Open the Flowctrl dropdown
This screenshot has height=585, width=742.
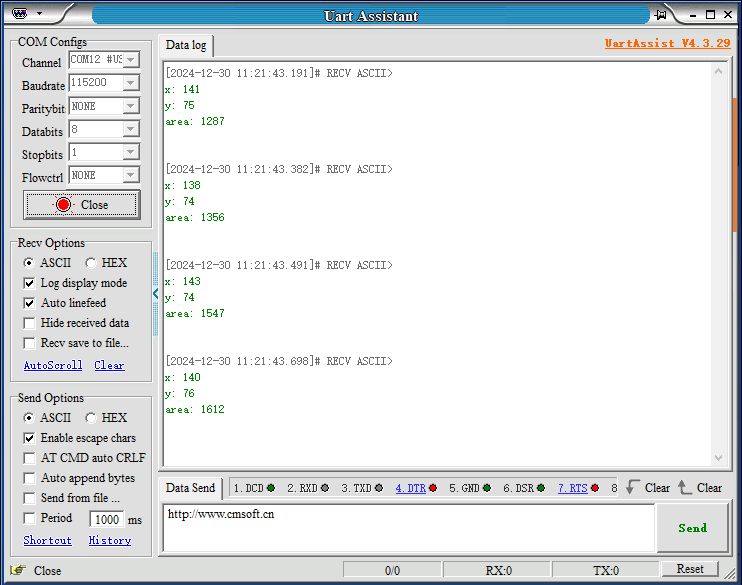[131, 175]
